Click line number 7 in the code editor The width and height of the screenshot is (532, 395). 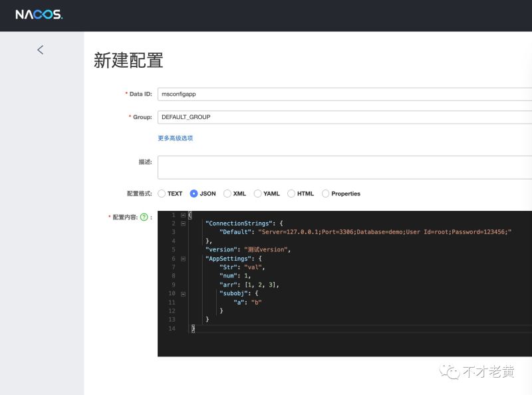click(174, 267)
